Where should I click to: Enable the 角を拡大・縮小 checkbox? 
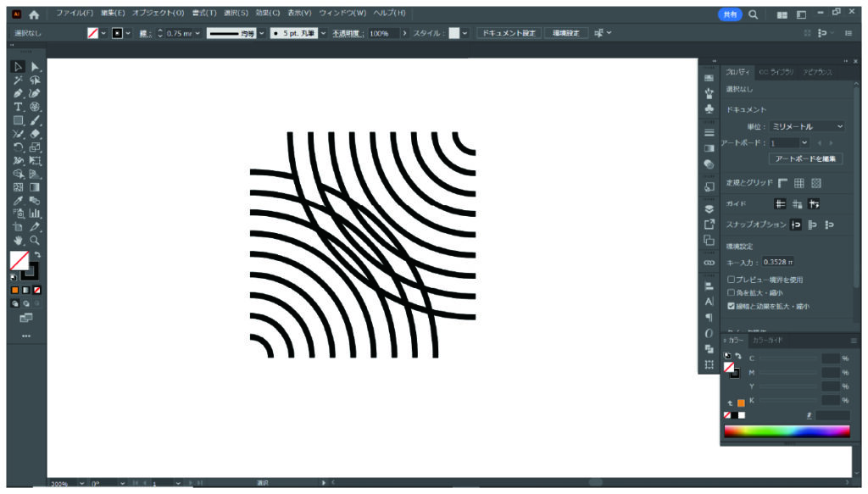731,292
